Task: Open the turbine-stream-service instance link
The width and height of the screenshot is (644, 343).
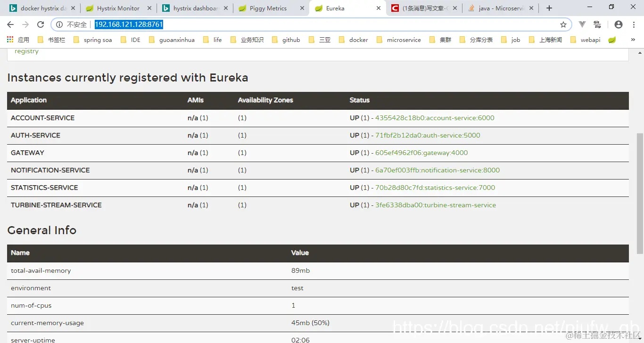Action: pyautogui.click(x=436, y=205)
